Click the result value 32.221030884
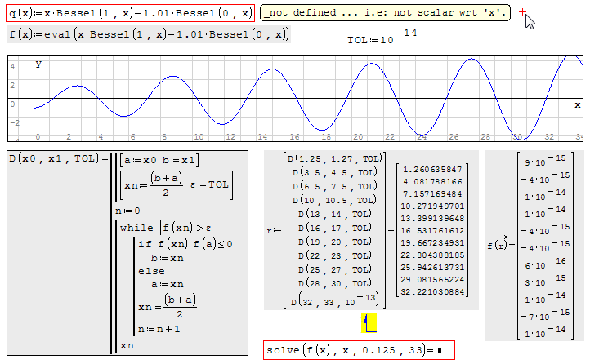 (x=432, y=291)
